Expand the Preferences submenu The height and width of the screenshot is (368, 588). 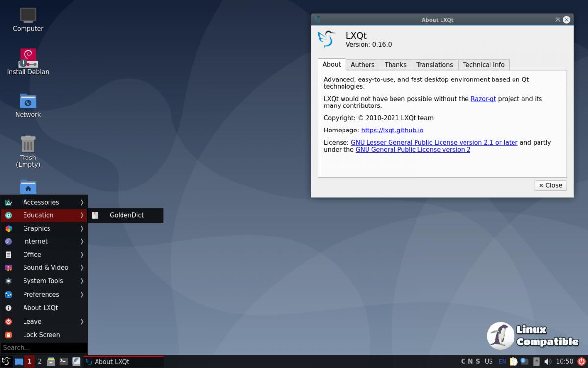pyautogui.click(x=44, y=294)
